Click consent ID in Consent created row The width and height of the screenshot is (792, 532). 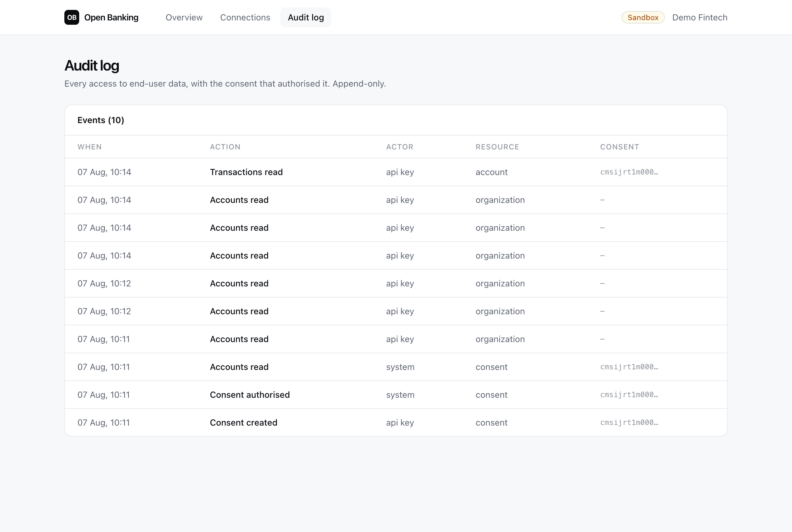(x=629, y=423)
